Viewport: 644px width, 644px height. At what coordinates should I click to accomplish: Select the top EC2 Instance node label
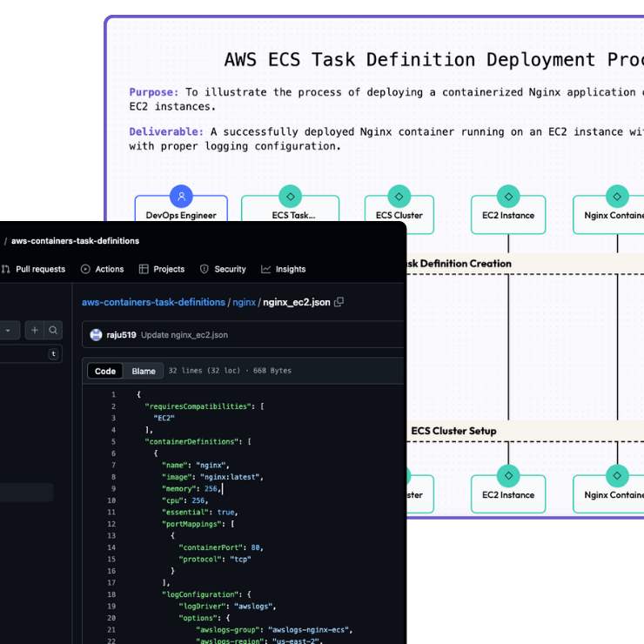pyautogui.click(x=508, y=215)
